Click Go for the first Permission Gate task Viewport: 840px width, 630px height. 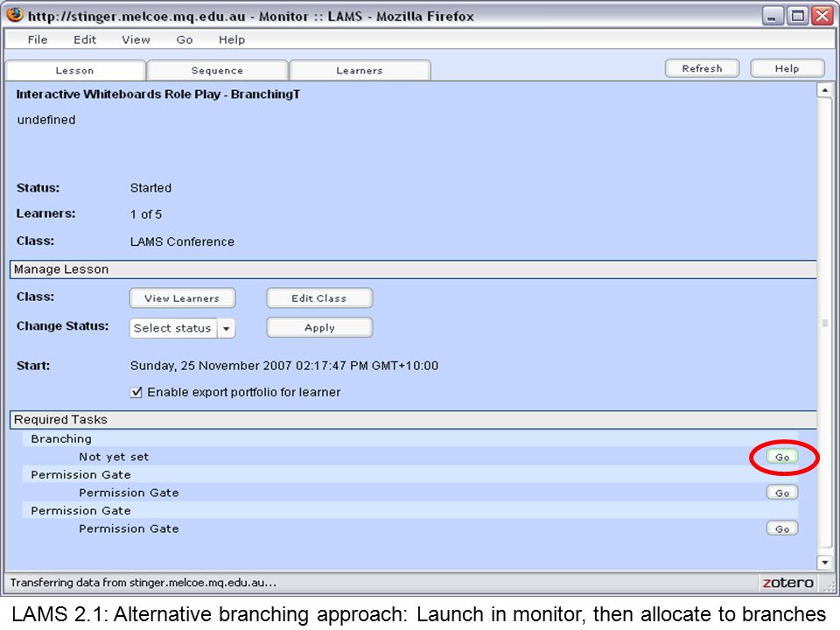[782, 493]
